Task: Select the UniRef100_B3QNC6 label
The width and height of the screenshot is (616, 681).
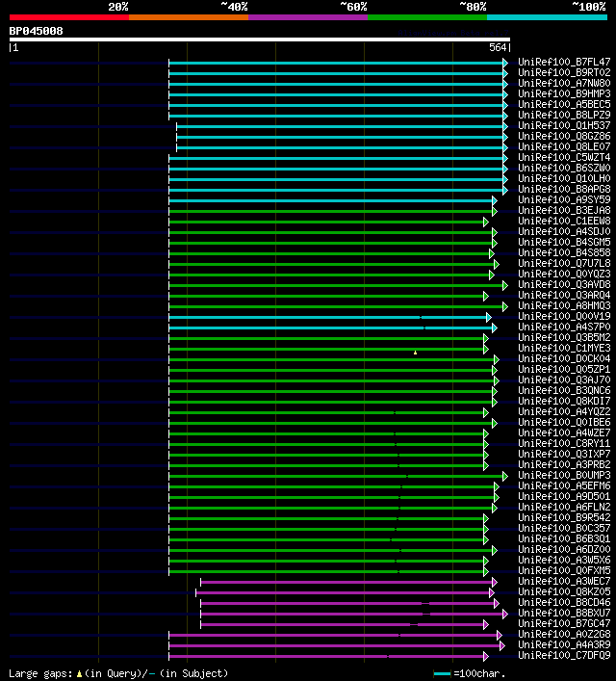Action: pyautogui.click(x=564, y=391)
